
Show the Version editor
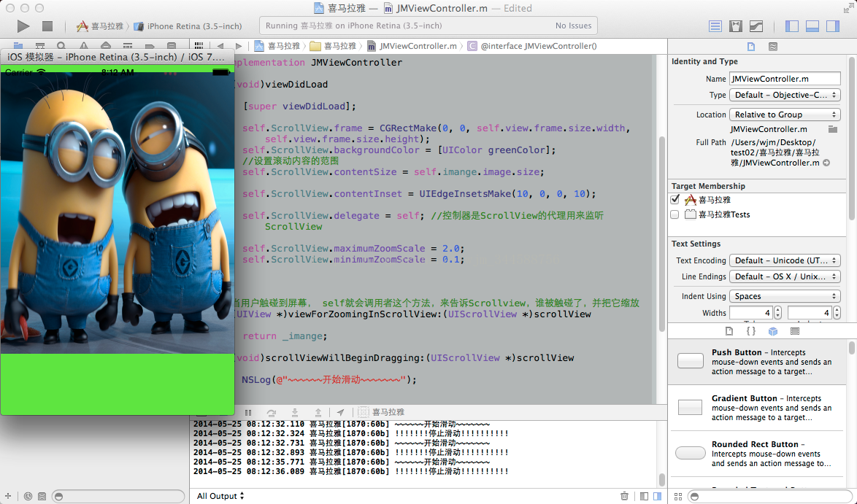coord(756,26)
